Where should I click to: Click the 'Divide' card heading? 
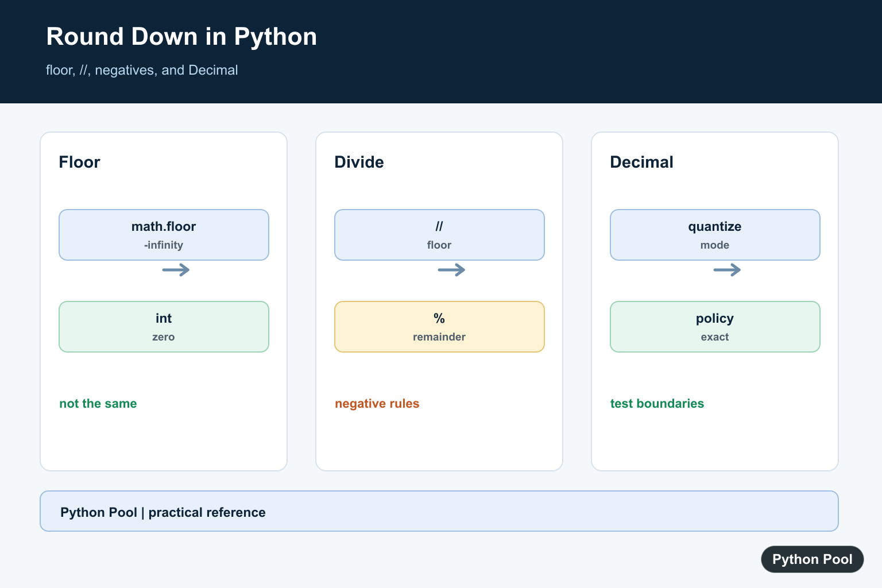tap(359, 162)
